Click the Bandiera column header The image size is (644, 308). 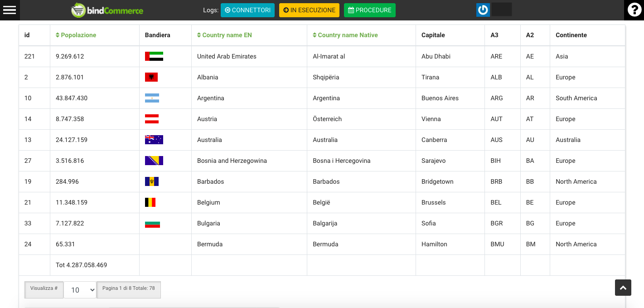157,35
